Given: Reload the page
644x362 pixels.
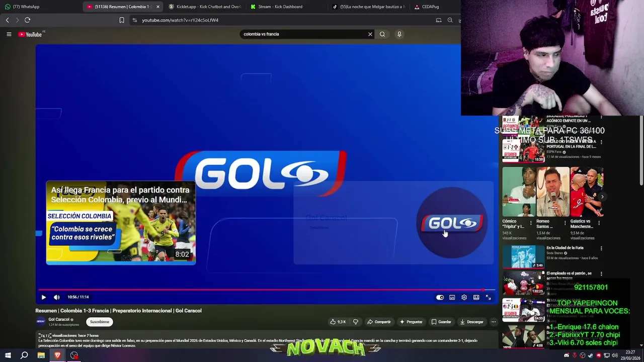Looking at the screenshot, I should 27,20.
